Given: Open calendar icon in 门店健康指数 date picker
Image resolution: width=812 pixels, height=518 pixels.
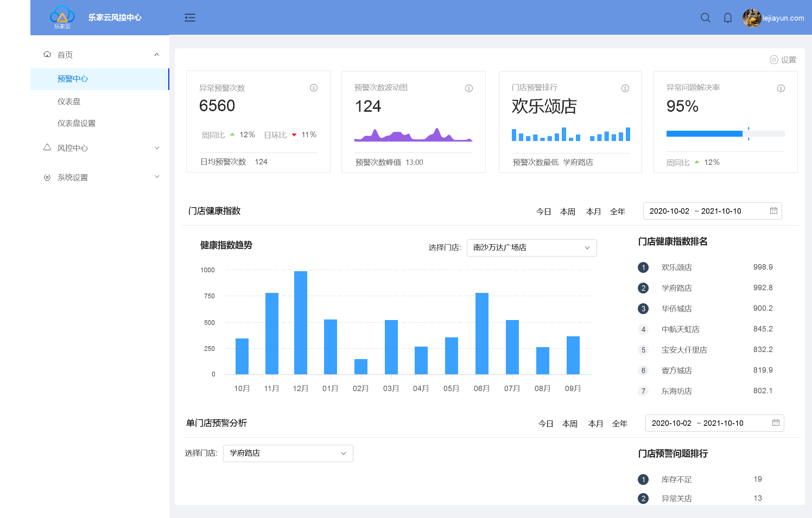Looking at the screenshot, I should coord(773,211).
